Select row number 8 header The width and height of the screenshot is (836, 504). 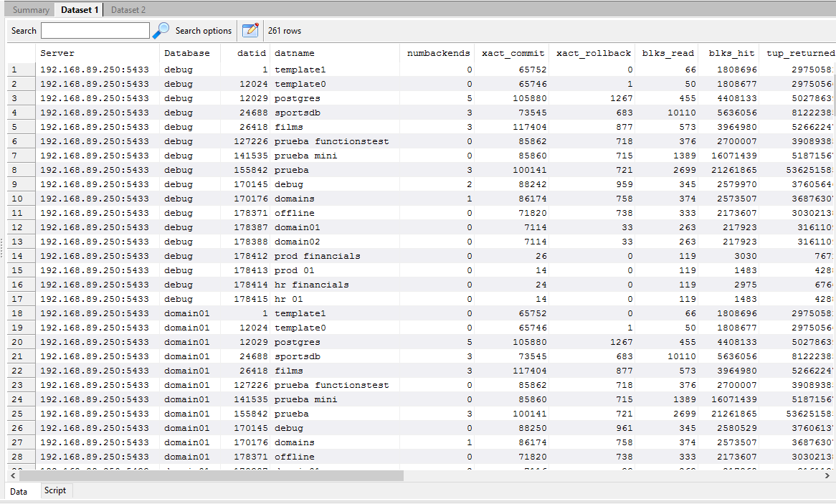[14, 170]
